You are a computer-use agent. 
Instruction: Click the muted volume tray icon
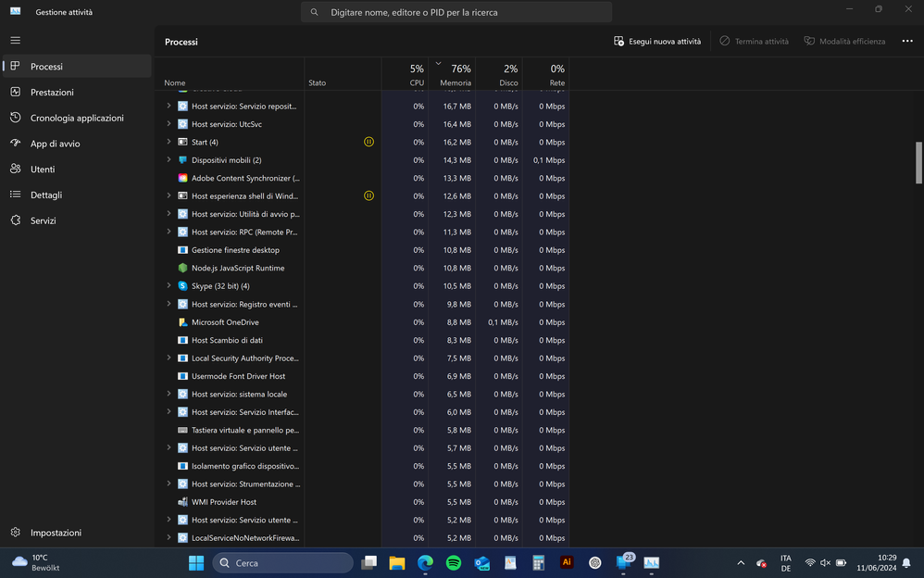[x=826, y=562]
